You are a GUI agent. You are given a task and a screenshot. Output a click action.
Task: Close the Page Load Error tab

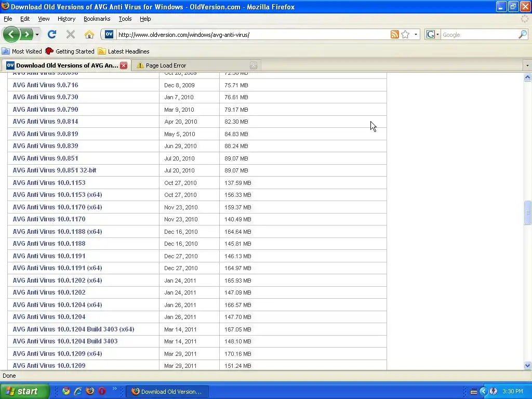[x=254, y=65]
